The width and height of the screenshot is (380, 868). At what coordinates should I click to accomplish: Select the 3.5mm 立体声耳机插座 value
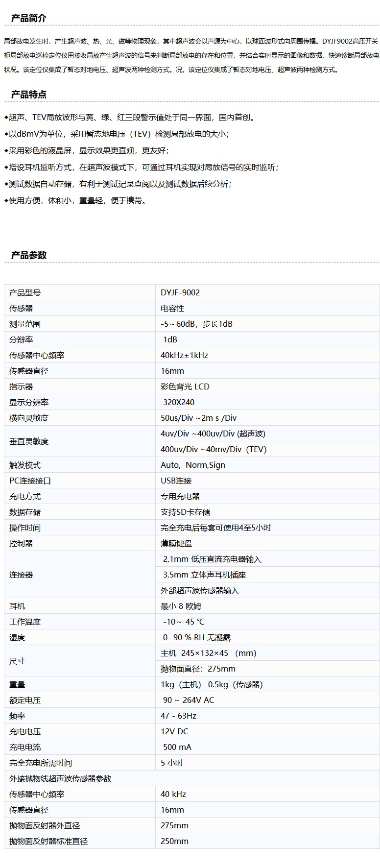click(x=204, y=575)
